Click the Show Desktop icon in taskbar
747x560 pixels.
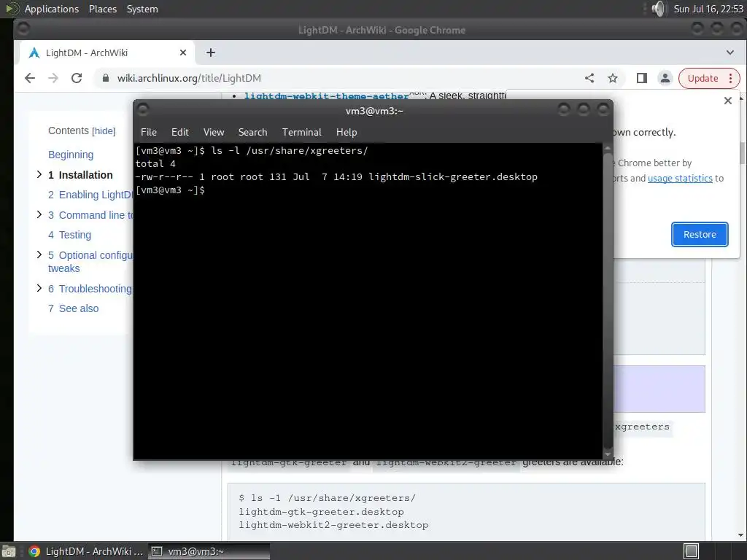click(x=8, y=551)
